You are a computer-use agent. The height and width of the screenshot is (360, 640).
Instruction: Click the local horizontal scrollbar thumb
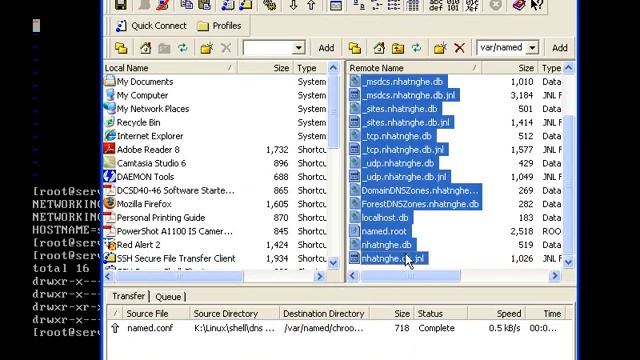179,276
